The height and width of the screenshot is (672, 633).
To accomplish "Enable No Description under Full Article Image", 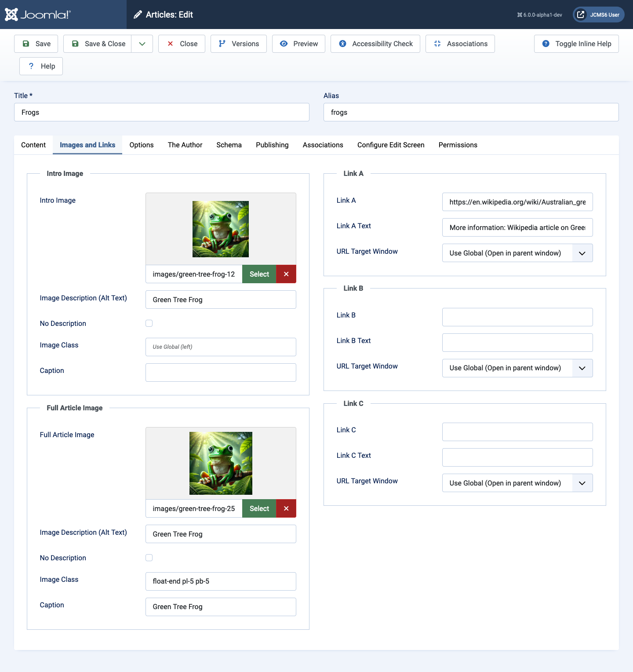I will point(149,557).
